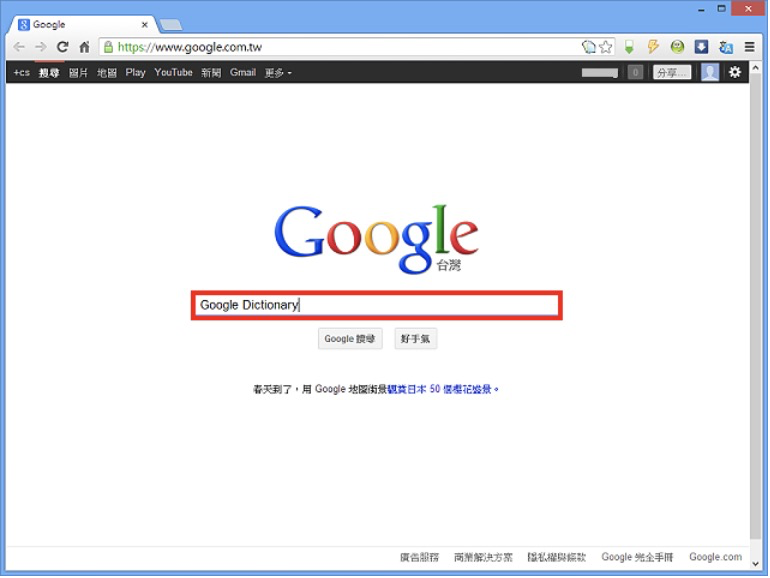The image size is (770, 578).
Task: Open Google.com footer link
Action: [x=715, y=557]
